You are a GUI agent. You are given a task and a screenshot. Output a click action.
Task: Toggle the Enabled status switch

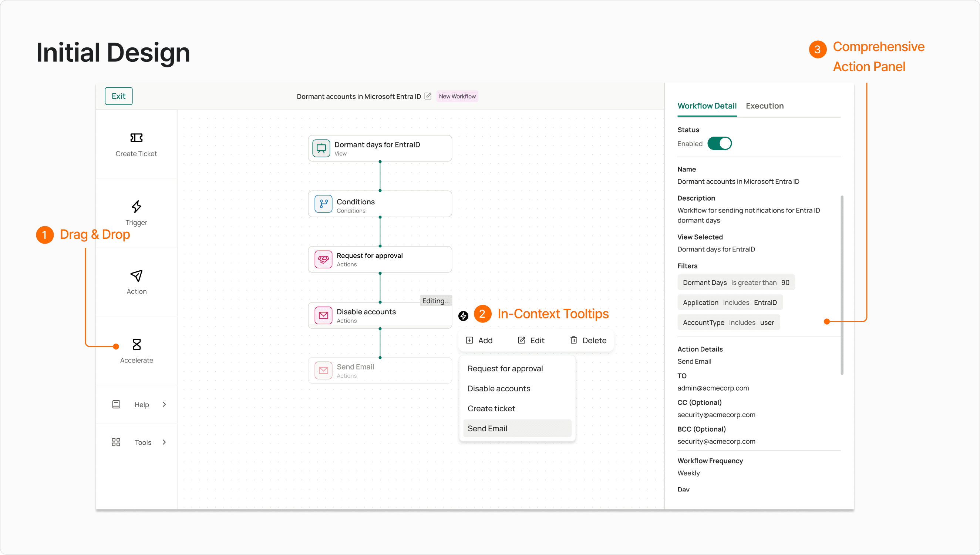(719, 144)
